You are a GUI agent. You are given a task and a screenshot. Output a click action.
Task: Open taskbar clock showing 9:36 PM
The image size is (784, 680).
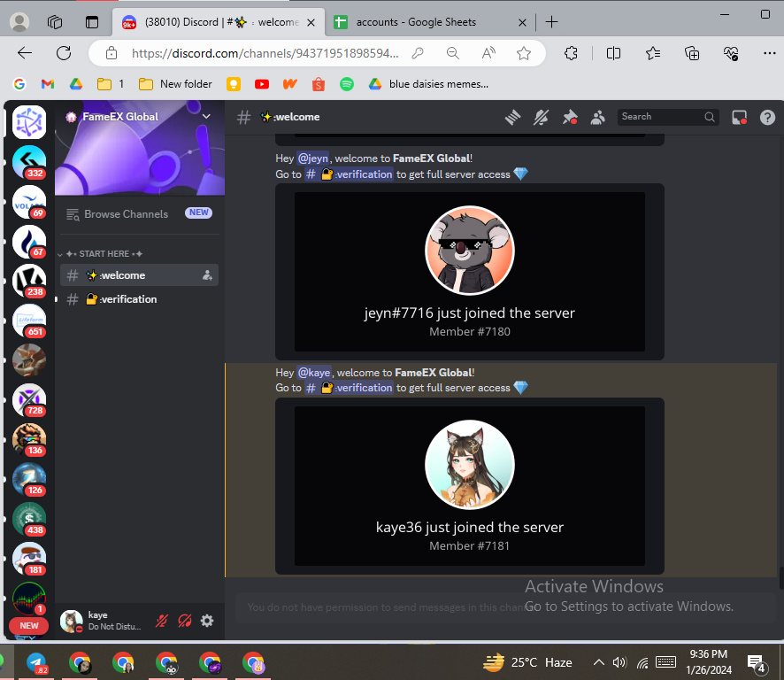[709, 662]
